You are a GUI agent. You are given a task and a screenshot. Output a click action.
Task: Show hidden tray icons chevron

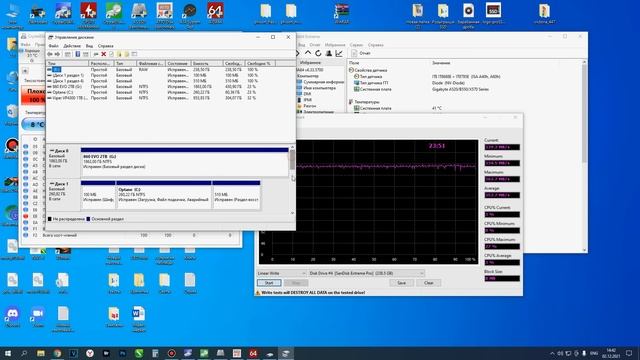pyautogui.click(x=552, y=353)
